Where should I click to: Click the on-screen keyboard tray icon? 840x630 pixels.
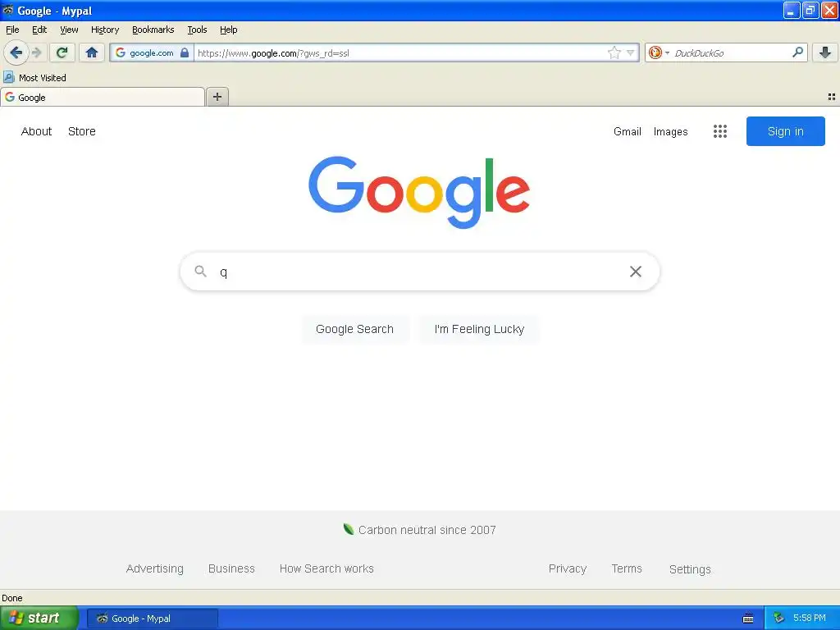click(748, 619)
